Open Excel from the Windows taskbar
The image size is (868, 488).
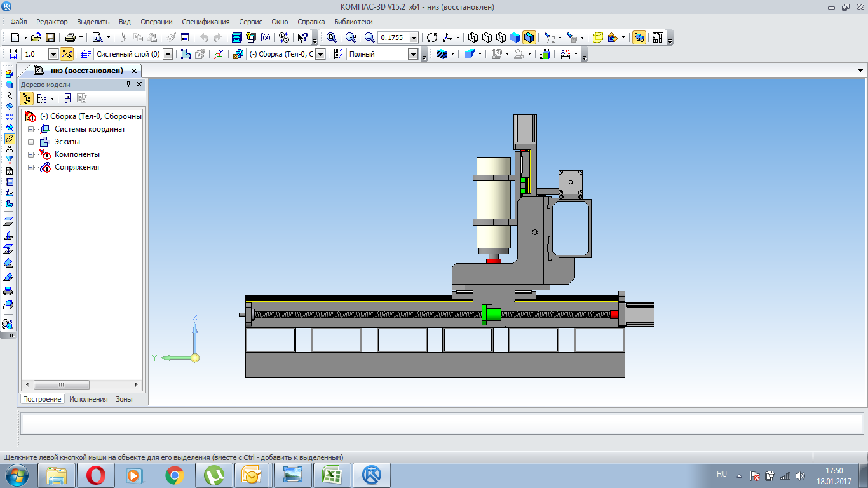point(332,475)
